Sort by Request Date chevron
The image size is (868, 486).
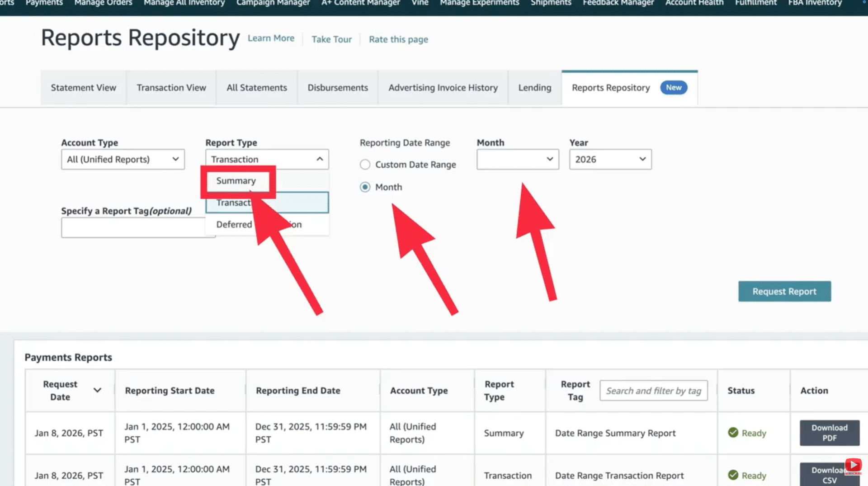pos(97,390)
